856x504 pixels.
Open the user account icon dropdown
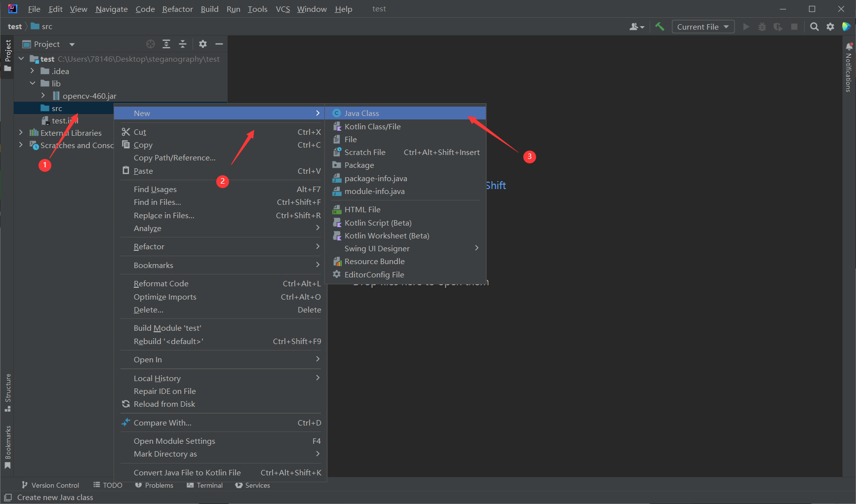click(637, 27)
